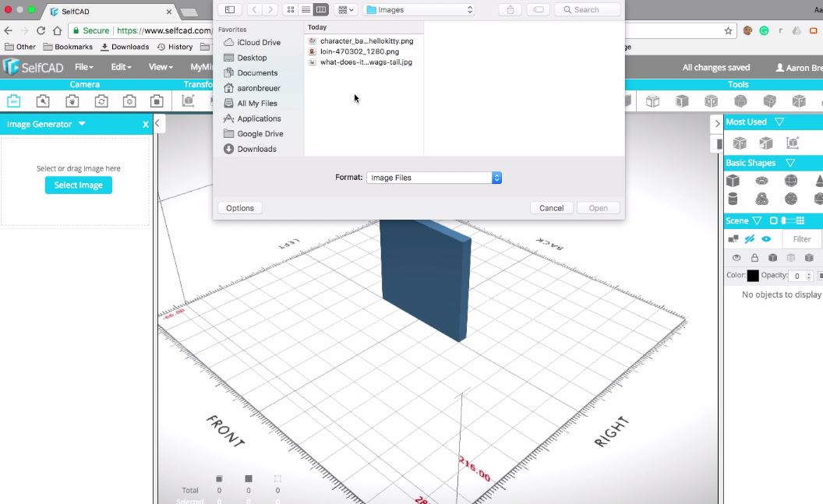This screenshot has width=823, height=504.
Task: Click second cube tool under Most Used
Action: point(766,143)
